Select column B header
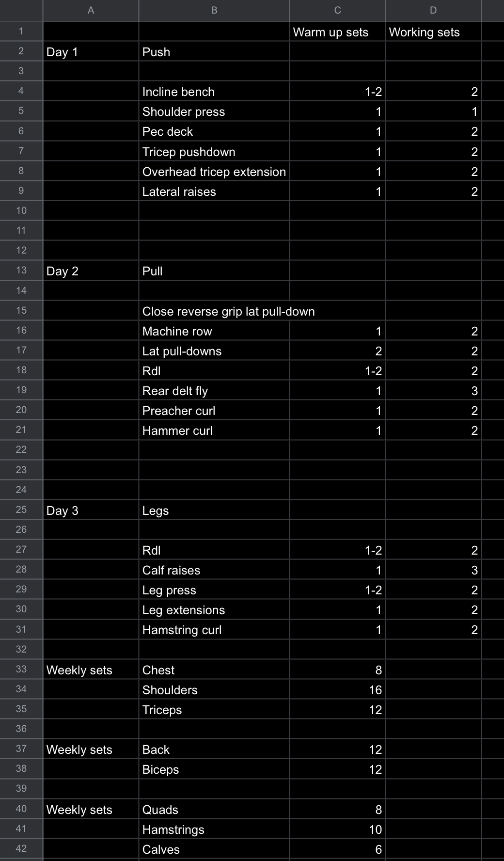This screenshot has width=504, height=861. 214,10
